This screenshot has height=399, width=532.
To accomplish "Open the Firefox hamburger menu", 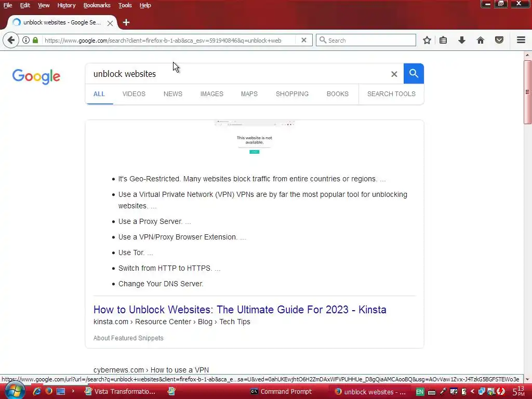I will (521, 40).
